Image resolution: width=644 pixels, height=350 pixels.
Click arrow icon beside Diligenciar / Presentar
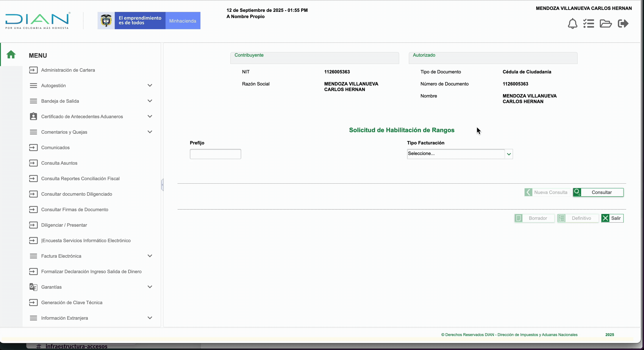tap(33, 225)
